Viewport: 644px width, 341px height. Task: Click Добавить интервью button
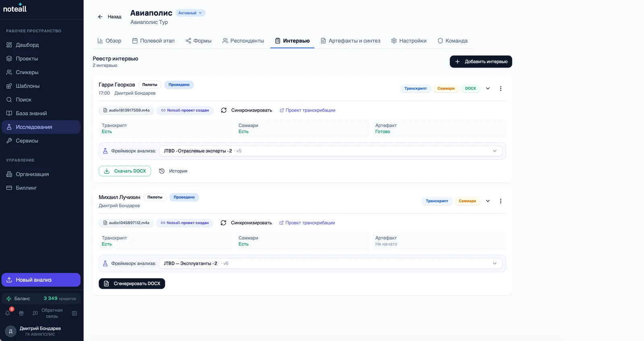click(x=481, y=62)
